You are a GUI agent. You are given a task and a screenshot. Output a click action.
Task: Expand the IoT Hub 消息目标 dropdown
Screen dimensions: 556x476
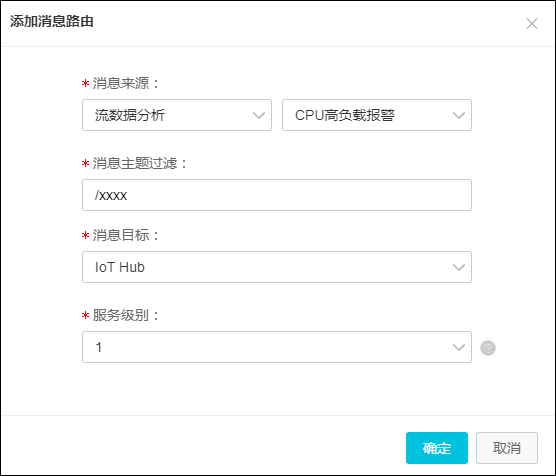coord(277,267)
